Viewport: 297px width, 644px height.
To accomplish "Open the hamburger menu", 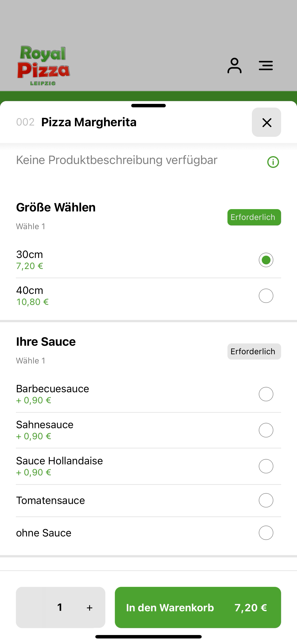I will (265, 65).
